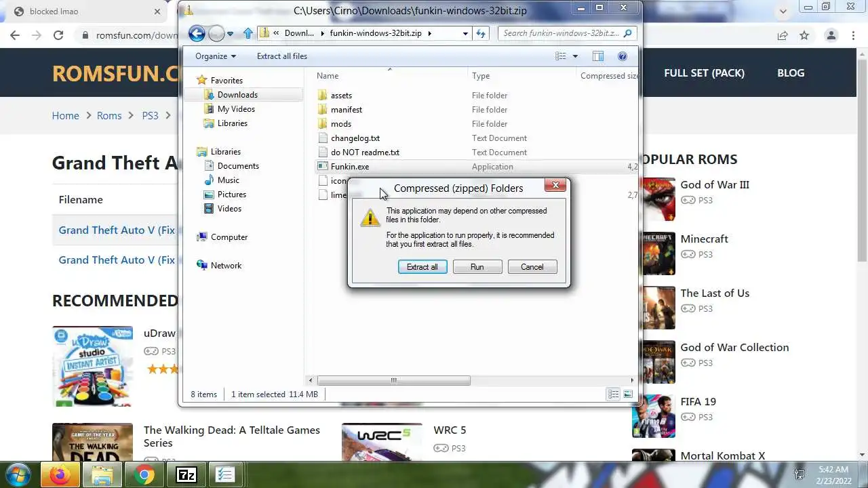Expand the address bar history dropdown
Image resolution: width=868 pixels, height=488 pixels.
[465, 33]
